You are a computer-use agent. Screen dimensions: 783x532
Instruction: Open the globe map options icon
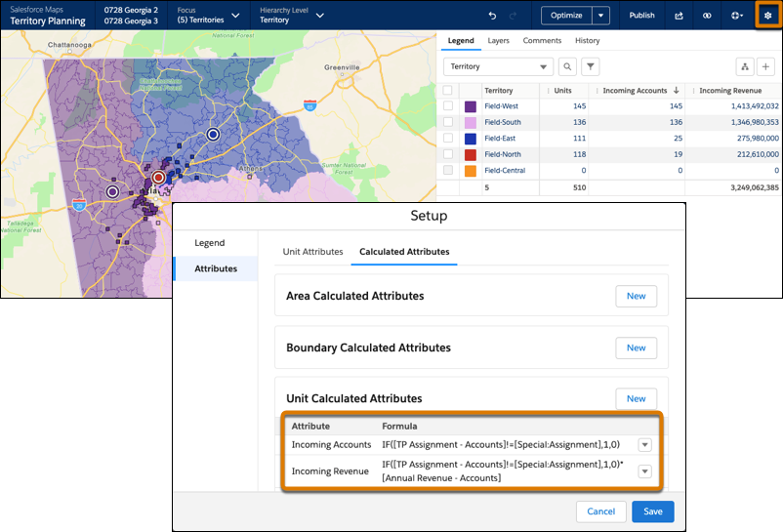pos(737,16)
